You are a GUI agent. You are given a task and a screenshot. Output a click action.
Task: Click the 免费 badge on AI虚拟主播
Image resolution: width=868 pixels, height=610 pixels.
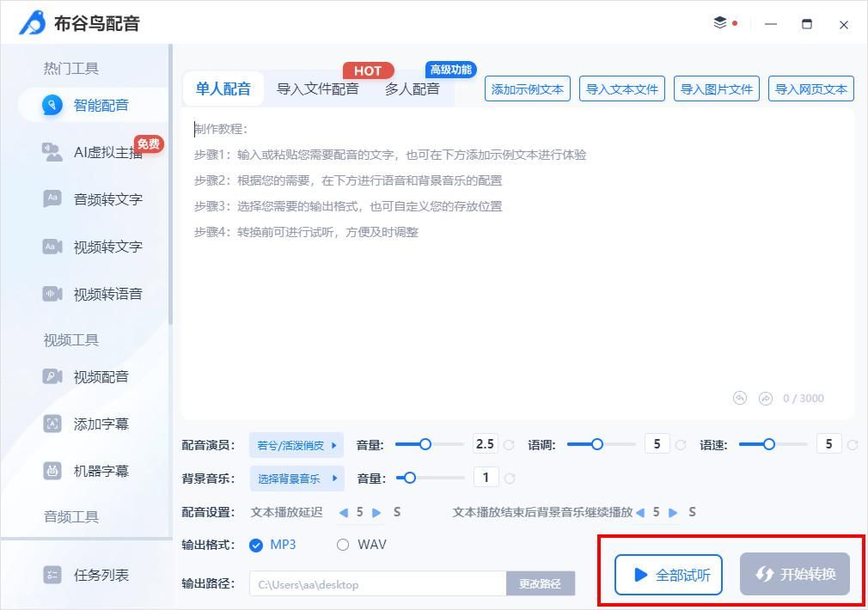pyautogui.click(x=149, y=144)
